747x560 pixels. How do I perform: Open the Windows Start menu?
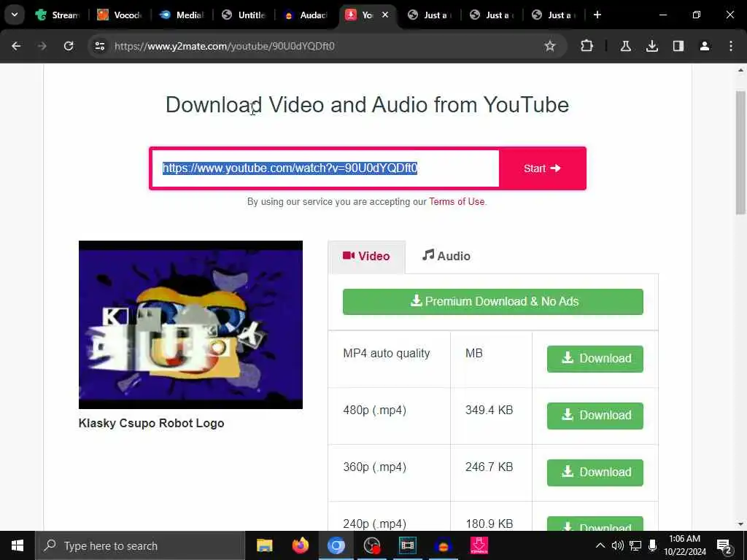point(18,545)
